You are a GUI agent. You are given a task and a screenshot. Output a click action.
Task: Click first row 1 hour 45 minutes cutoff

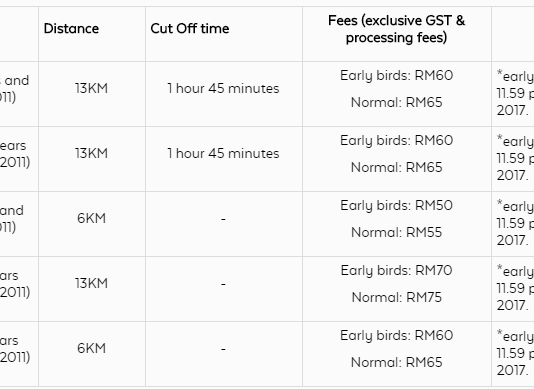coord(223,89)
